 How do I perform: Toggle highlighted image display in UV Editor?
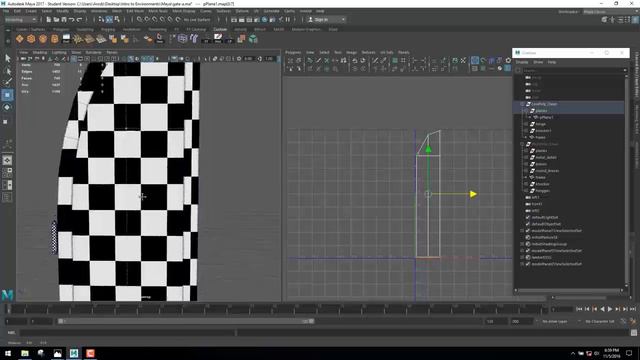point(475,60)
